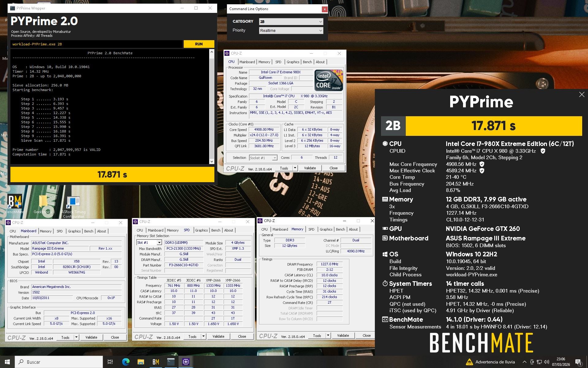The image size is (588, 368).
Task: Expand the CATEGORY dropdown showing 2B
Action: click(320, 21)
